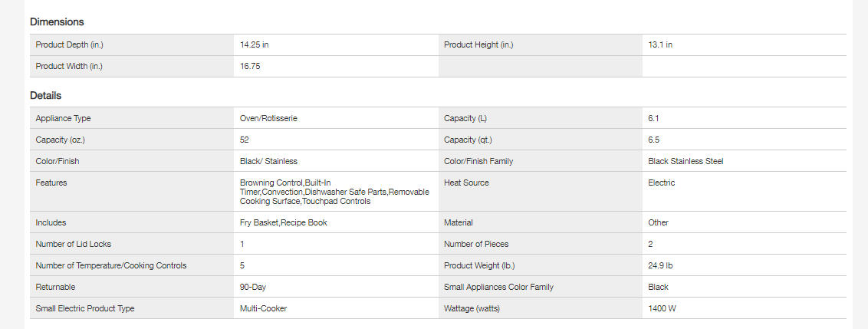The width and height of the screenshot is (868, 329).
Task: Select the Oven/Rotisserie value
Action: [x=268, y=119]
